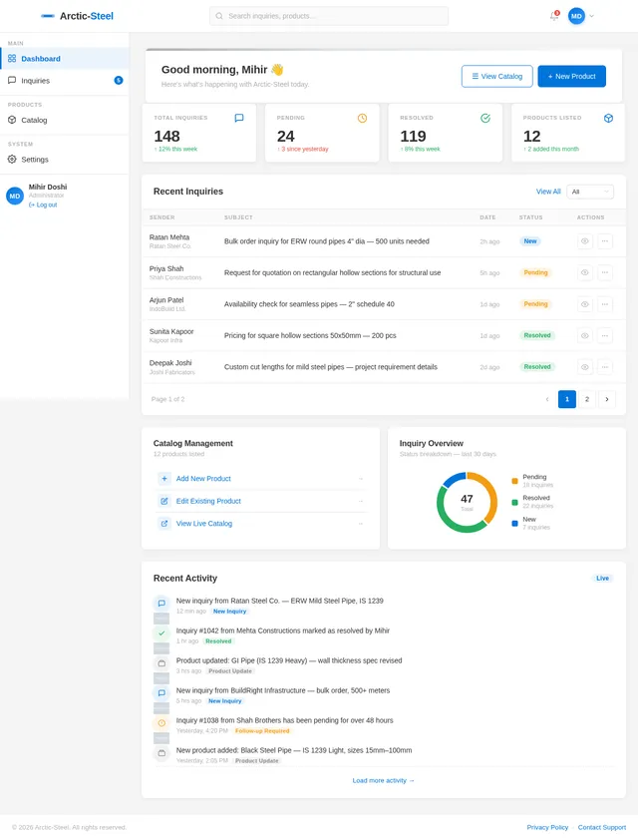Click the Ratan Steel Co. activity chat icon
638x840 pixels.
161,604
